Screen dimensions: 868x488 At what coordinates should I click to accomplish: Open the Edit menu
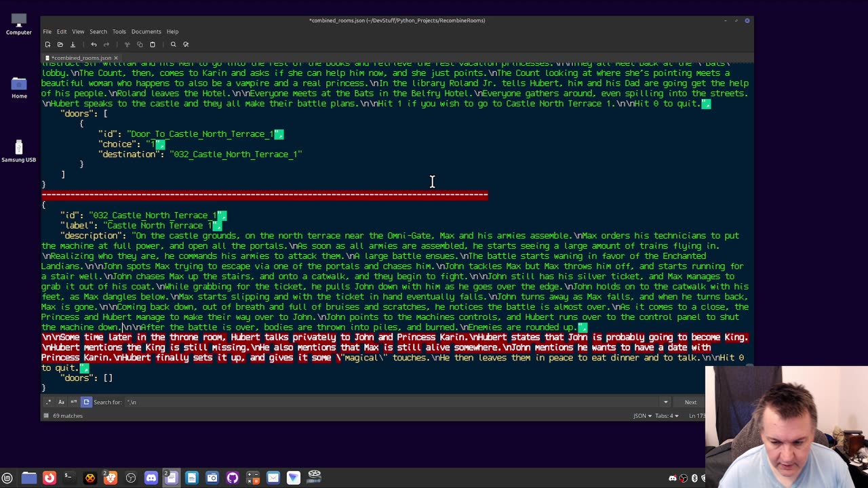point(62,32)
